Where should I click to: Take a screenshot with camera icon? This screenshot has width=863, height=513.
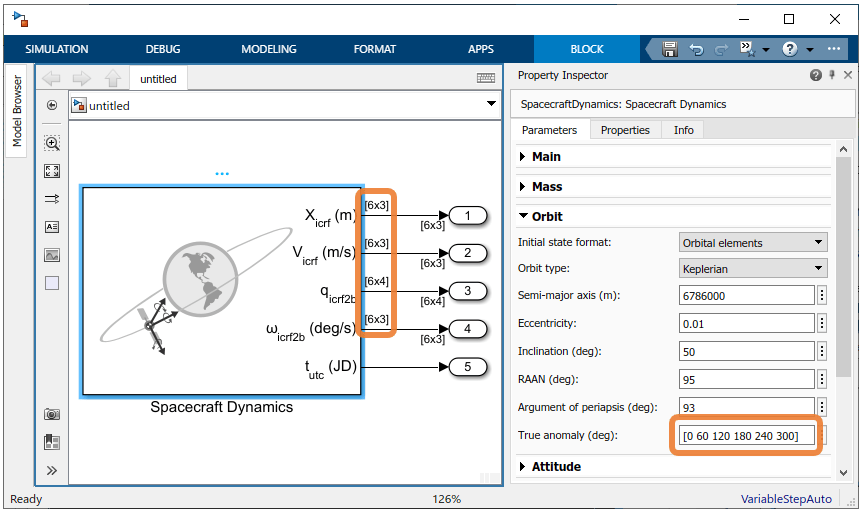(x=52, y=414)
